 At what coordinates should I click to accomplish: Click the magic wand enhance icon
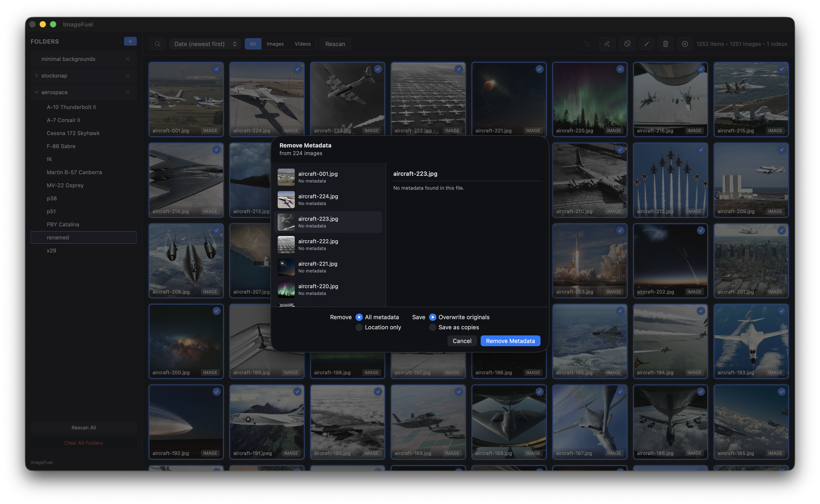coord(607,44)
